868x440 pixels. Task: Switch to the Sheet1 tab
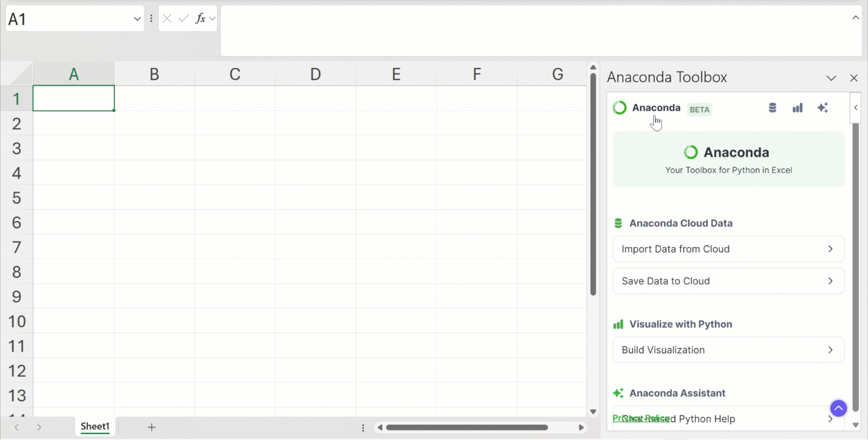(x=95, y=426)
